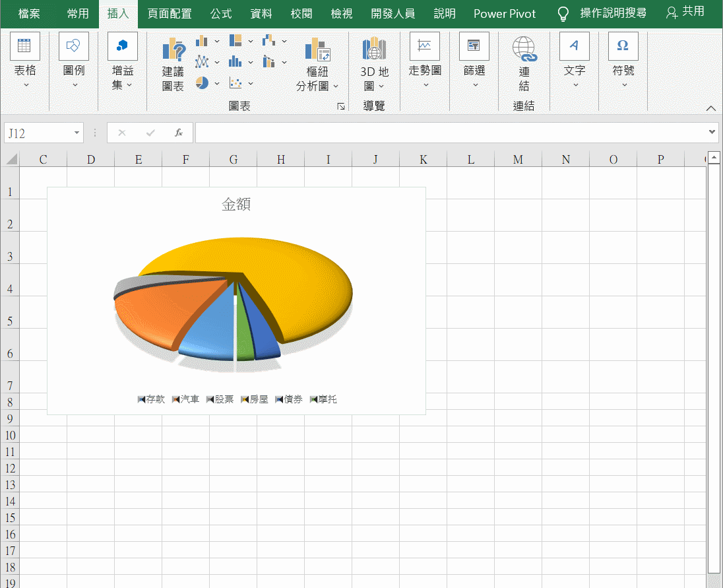Screen dimensions: 723x588
Task: Select column M header
Action: 518,160
